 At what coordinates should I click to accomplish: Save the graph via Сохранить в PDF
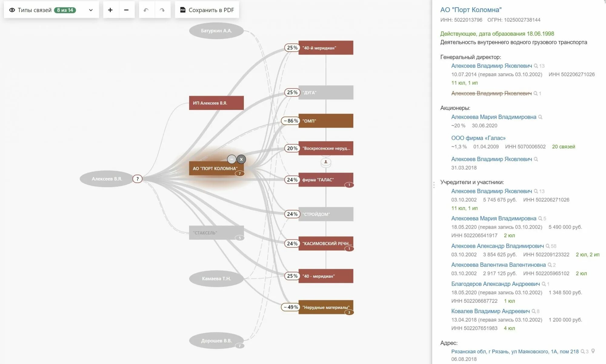pyautogui.click(x=207, y=10)
